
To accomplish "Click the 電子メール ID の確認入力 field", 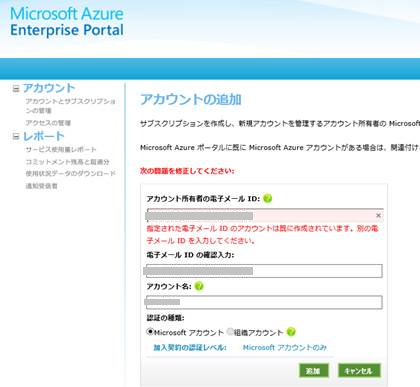I will pyautogui.click(x=264, y=271).
